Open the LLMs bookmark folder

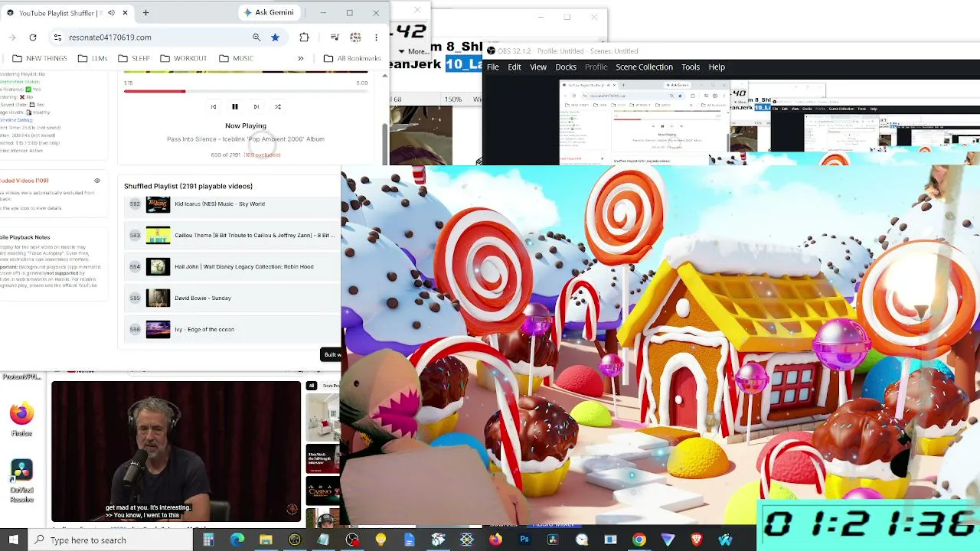pyautogui.click(x=92, y=59)
